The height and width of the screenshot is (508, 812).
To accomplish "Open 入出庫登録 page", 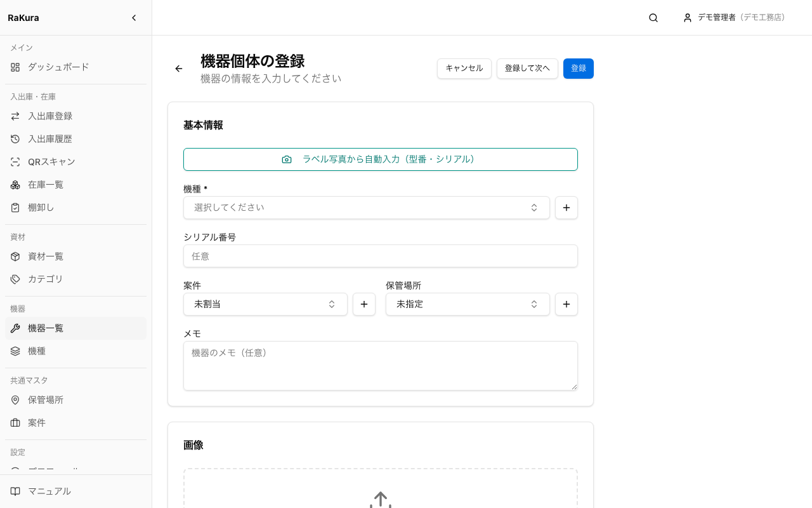I will point(75,116).
